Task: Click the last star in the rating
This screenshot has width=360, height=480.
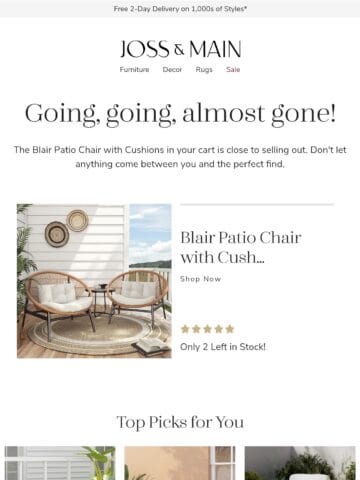Action: [x=230, y=329]
